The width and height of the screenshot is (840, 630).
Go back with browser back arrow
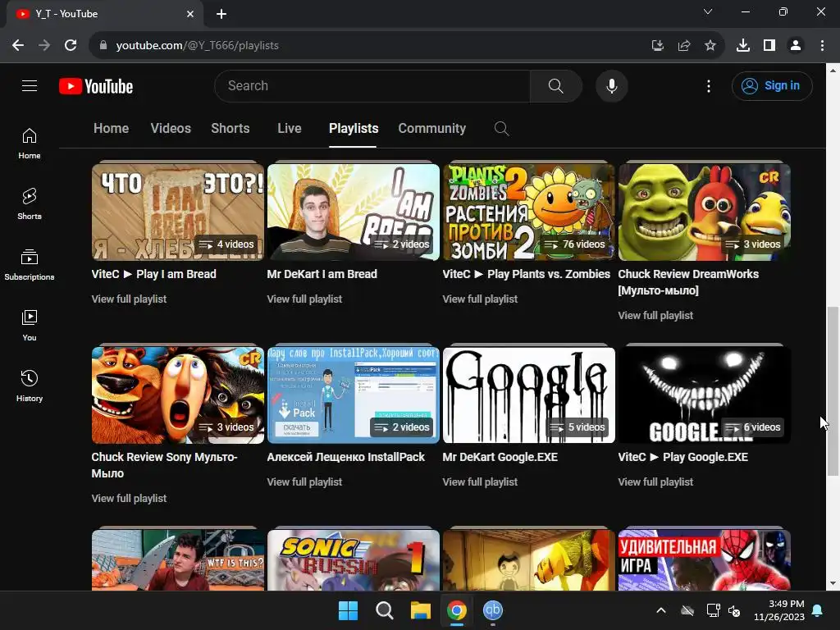coord(18,46)
